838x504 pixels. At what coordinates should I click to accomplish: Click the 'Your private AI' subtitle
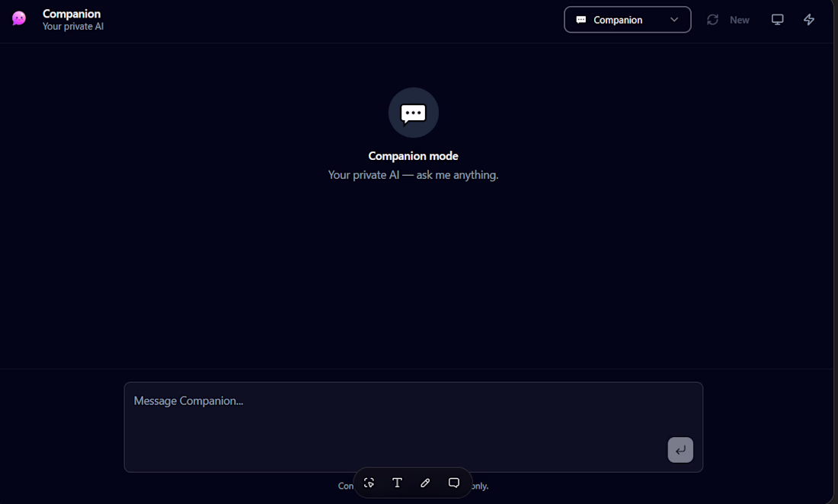coord(73,26)
